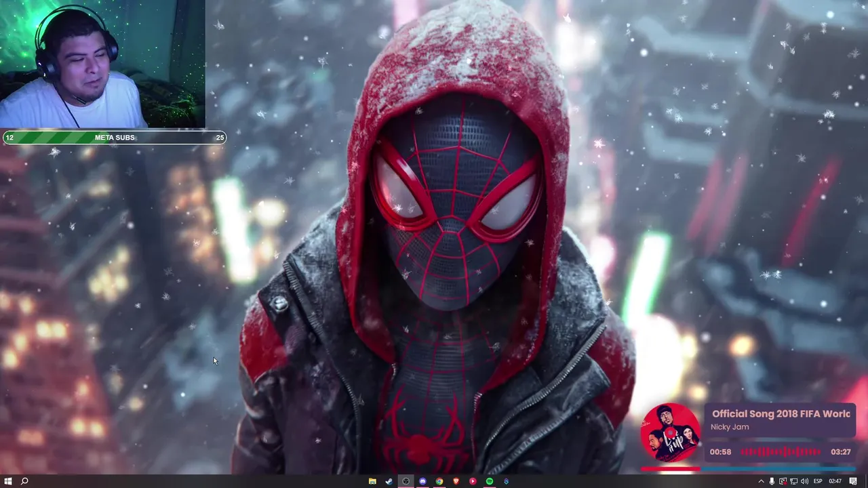Click the 03:27 song duration label
This screenshot has width=868, height=488.
tap(840, 451)
